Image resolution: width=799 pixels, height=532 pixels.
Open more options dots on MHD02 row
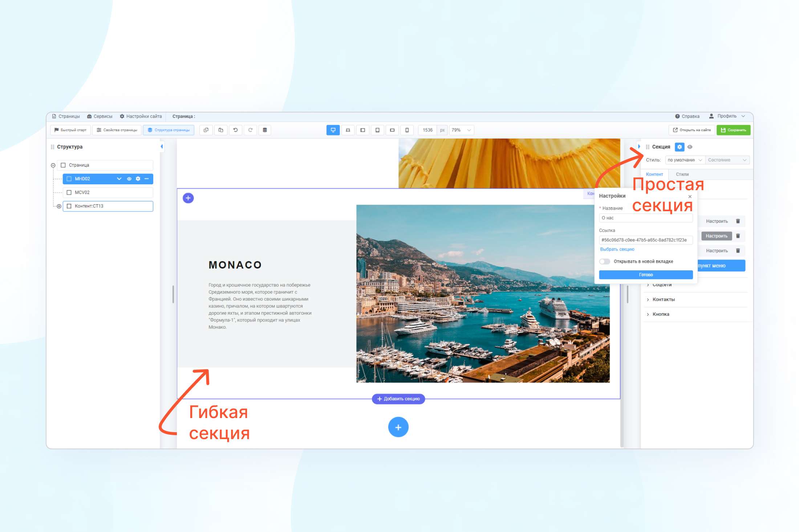coord(147,179)
